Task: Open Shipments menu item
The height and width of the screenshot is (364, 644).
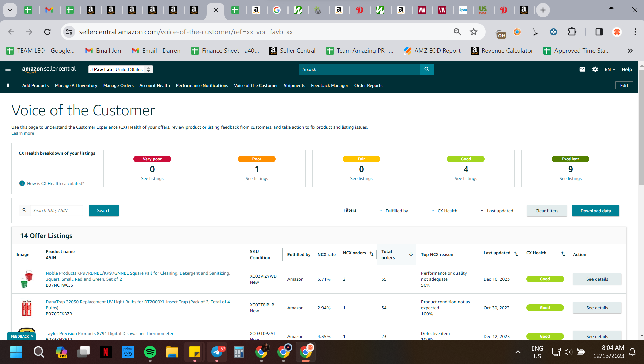Action: [x=294, y=85]
